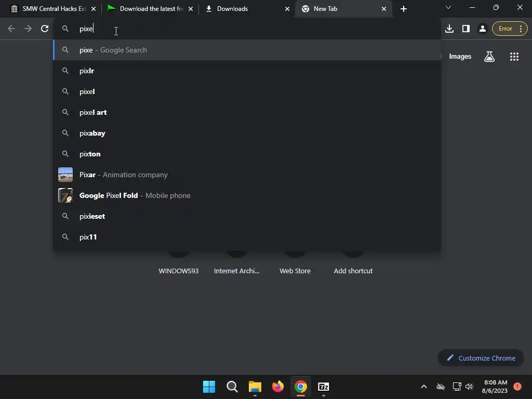Pick the 'pixabay' suggestion
The height and width of the screenshot is (399, 532).
tap(247, 133)
